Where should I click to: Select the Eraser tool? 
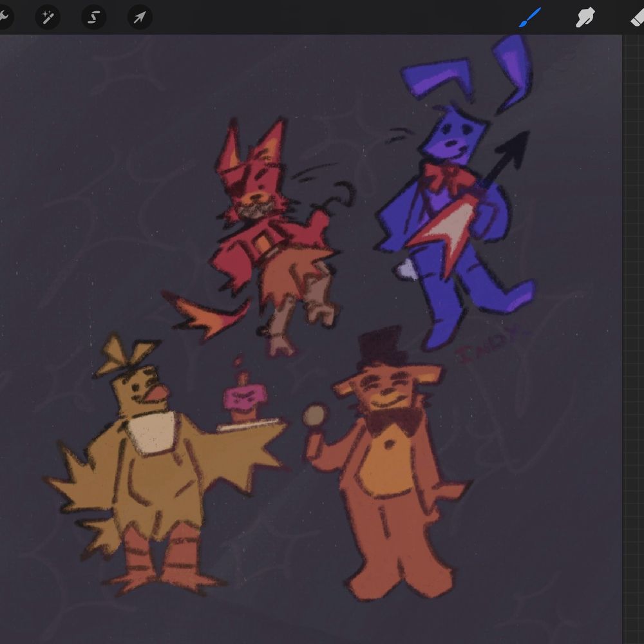pos(638,17)
